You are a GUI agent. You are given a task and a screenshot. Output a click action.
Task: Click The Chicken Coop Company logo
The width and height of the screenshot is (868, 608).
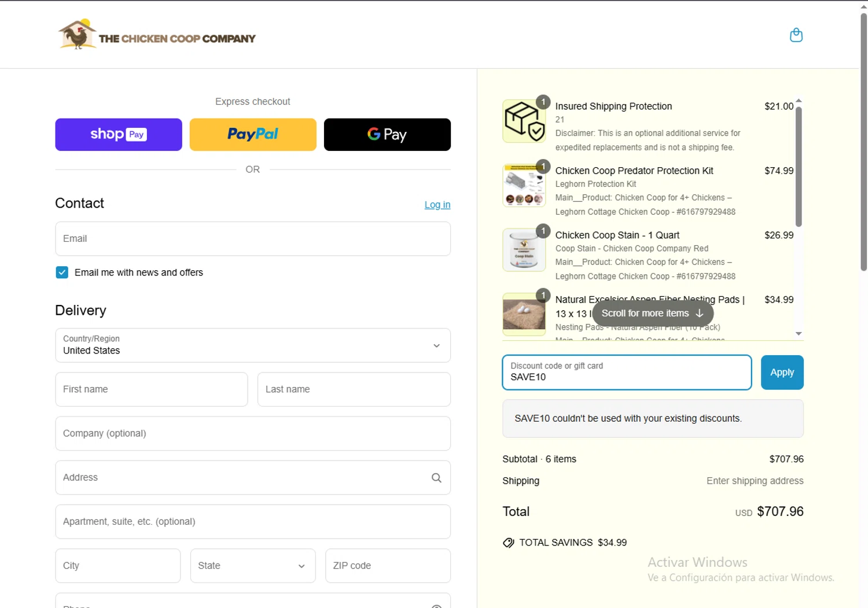157,34
